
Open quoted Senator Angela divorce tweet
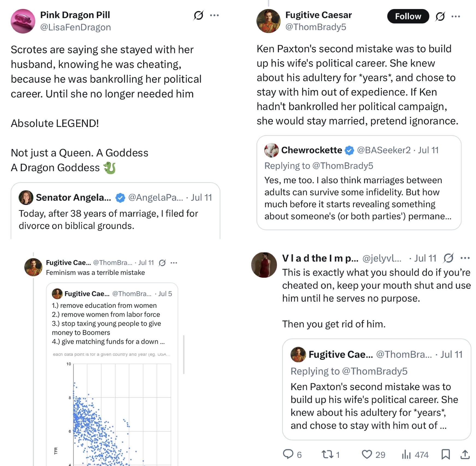pos(116,211)
